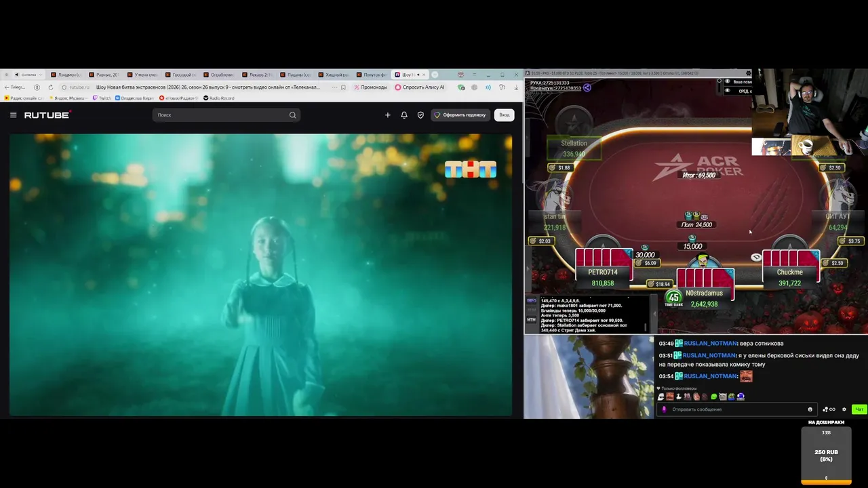Viewport: 868px width, 488px height.
Task: Switch to the Лекарь 2 browser tab
Action: [x=258, y=75]
